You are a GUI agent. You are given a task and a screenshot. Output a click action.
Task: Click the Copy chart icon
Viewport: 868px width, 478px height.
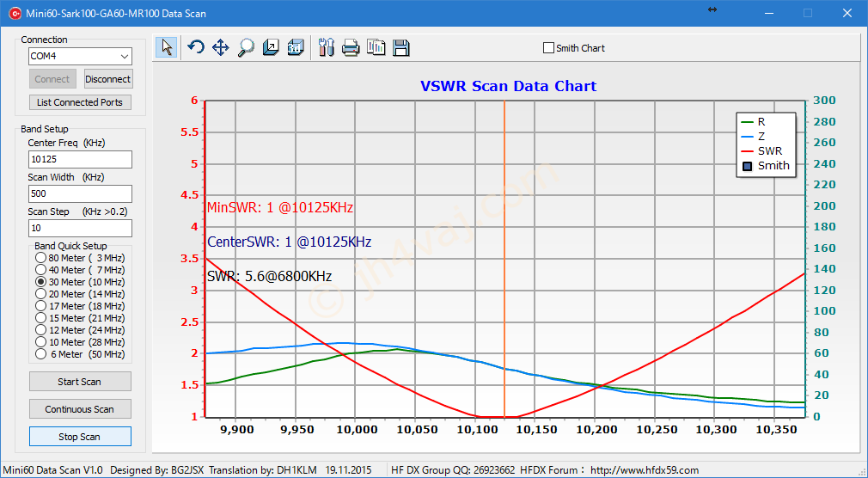pos(376,47)
